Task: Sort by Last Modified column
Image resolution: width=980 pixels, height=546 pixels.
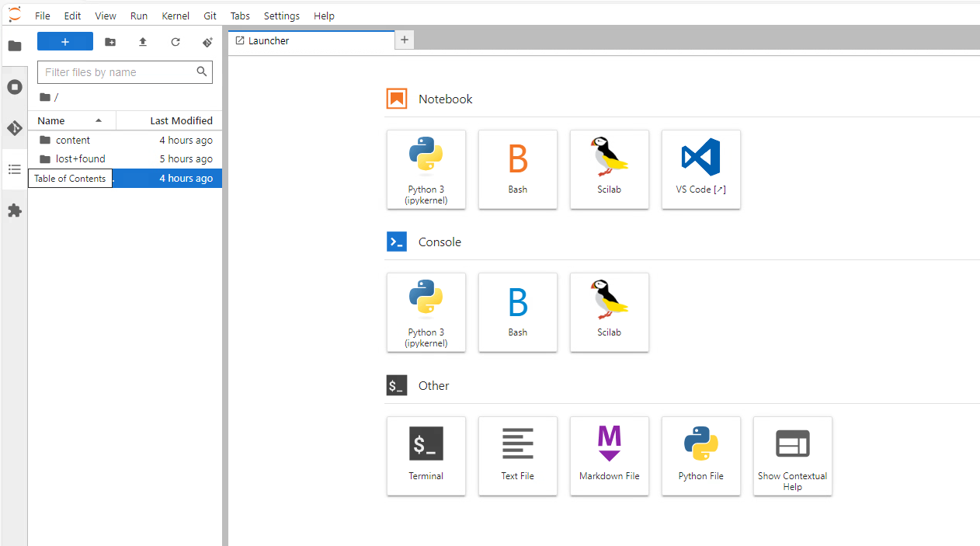Action: 169,120
